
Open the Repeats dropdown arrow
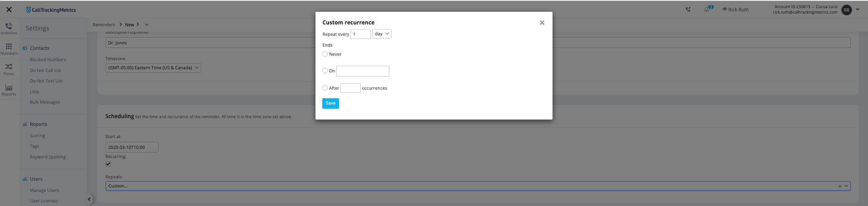[x=846, y=186]
